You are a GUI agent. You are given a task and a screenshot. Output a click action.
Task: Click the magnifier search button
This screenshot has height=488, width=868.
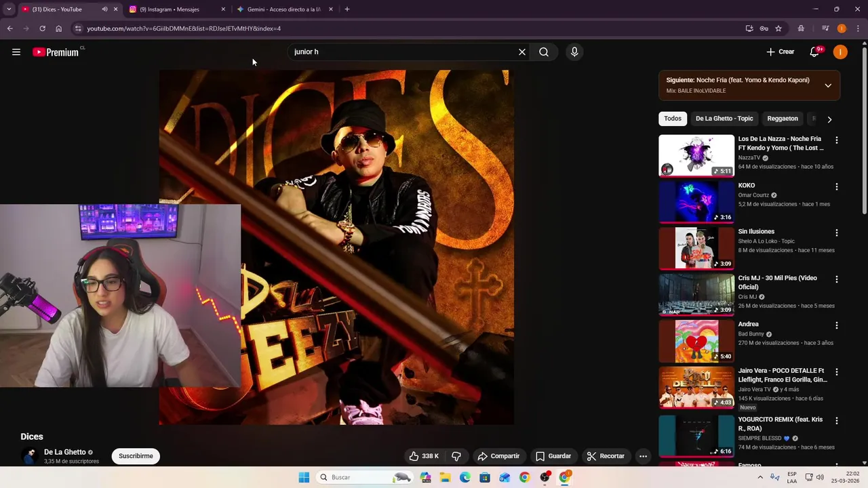tap(544, 52)
